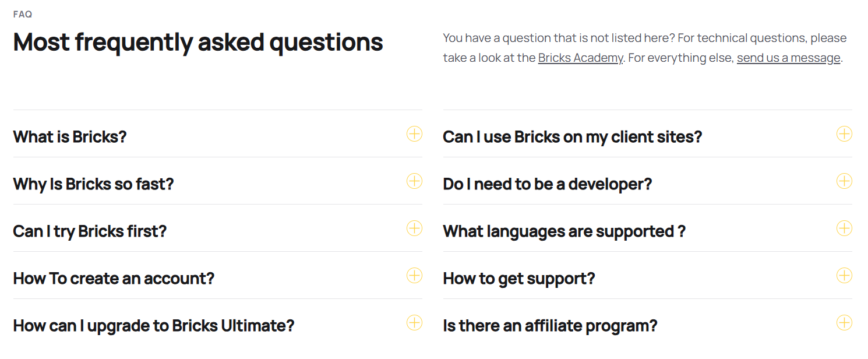Expand "How To create an account?" item

[114, 279]
